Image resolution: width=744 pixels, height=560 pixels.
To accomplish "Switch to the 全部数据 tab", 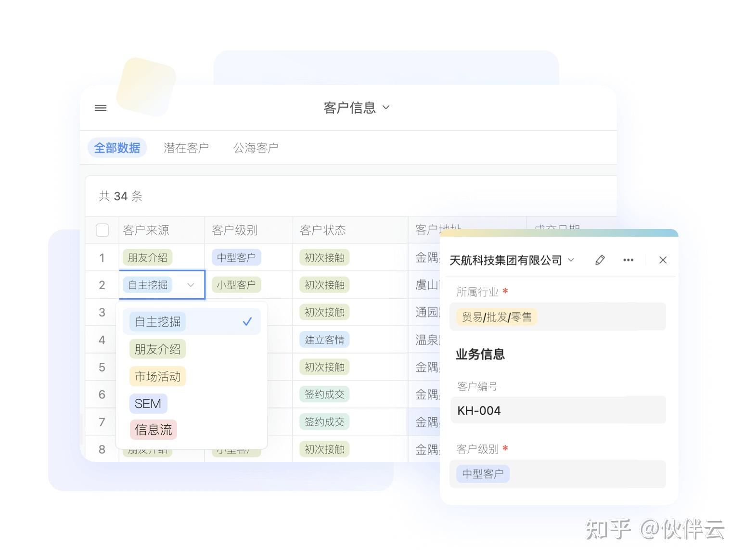I will tap(117, 148).
